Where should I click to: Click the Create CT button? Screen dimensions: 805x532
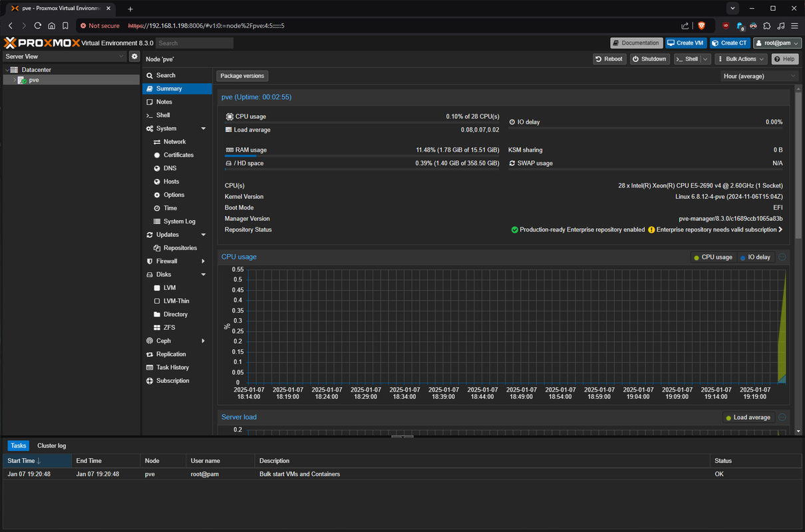click(730, 43)
